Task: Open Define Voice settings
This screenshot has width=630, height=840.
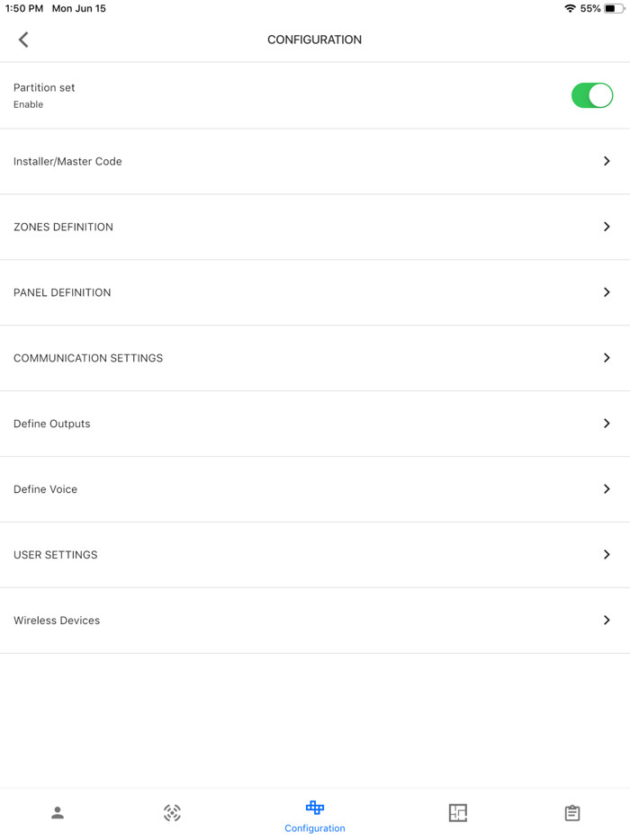Action: point(46,489)
